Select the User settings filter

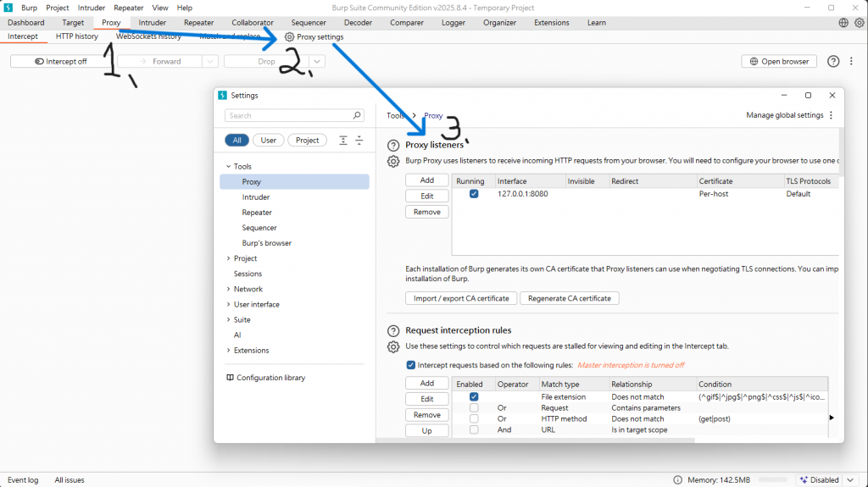269,140
